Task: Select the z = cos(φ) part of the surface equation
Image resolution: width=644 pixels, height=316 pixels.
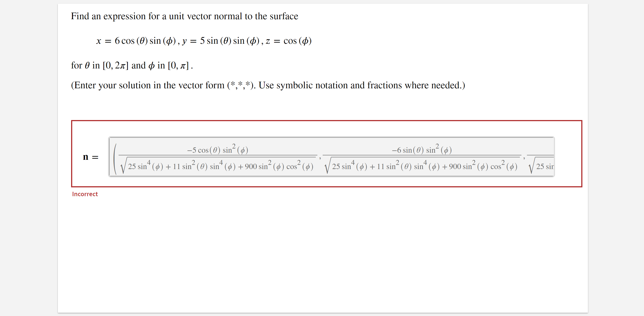Action: click(289, 41)
